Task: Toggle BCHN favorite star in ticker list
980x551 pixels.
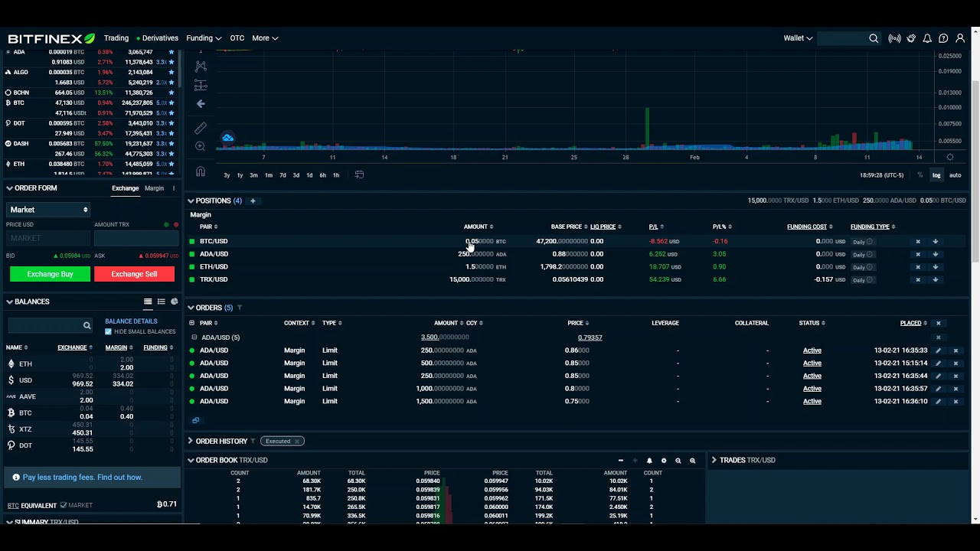Action: point(171,93)
